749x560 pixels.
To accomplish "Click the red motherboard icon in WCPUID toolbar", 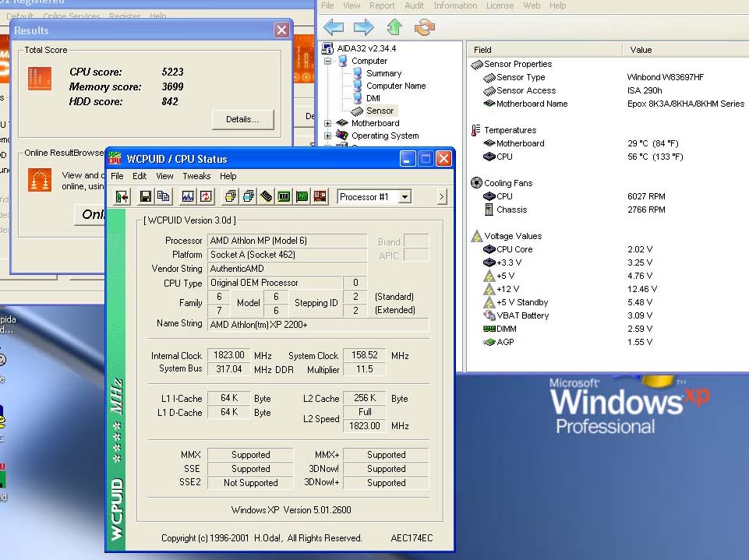I will pyautogui.click(x=320, y=197).
